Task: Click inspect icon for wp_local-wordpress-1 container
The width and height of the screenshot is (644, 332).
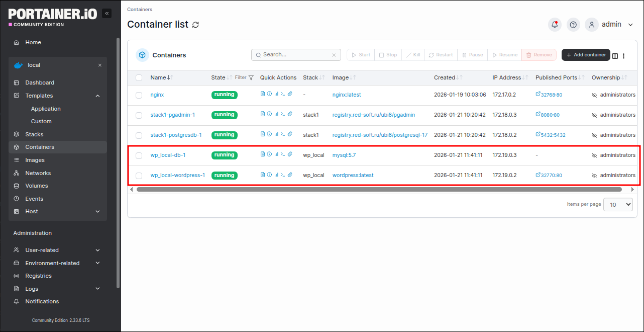Action: pyautogui.click(x=269, y=175)
